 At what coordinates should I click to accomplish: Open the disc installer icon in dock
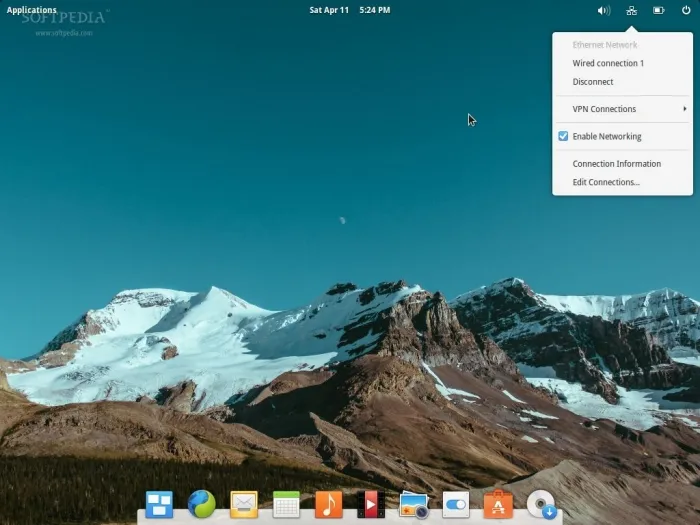[x=541, y=504]
